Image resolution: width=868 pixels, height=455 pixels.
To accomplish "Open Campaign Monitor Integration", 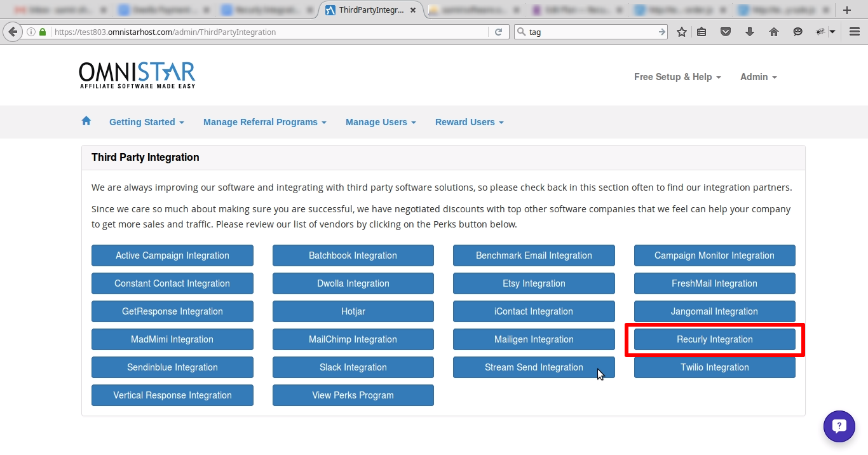I will click(715, 255).
